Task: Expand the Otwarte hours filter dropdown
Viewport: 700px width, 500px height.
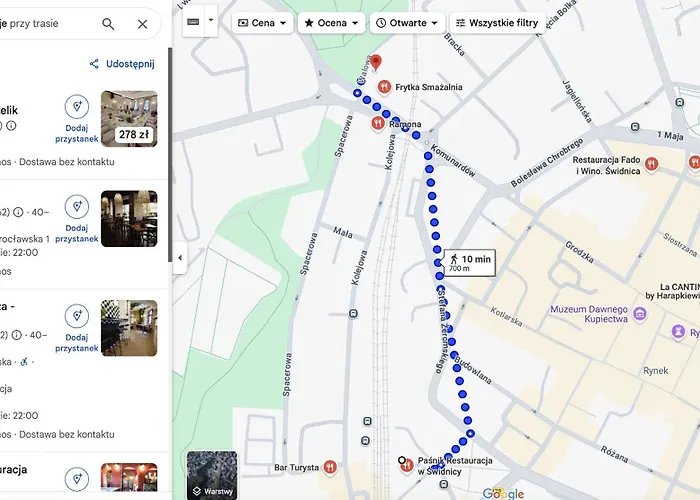Action: [407, 22]
